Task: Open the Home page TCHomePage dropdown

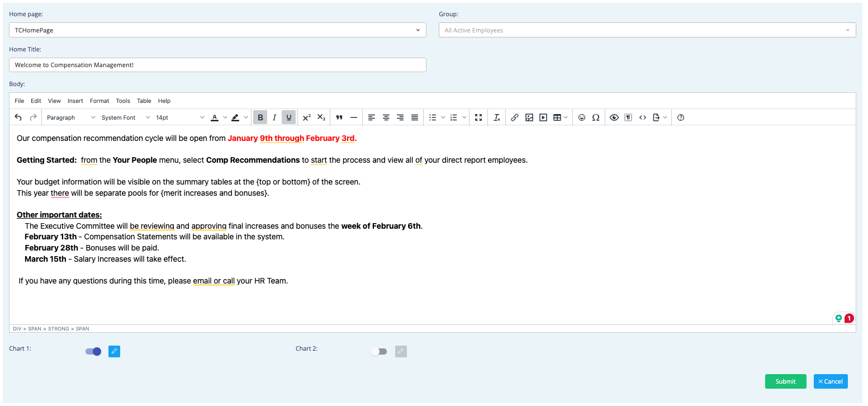Action: point(217,30)
